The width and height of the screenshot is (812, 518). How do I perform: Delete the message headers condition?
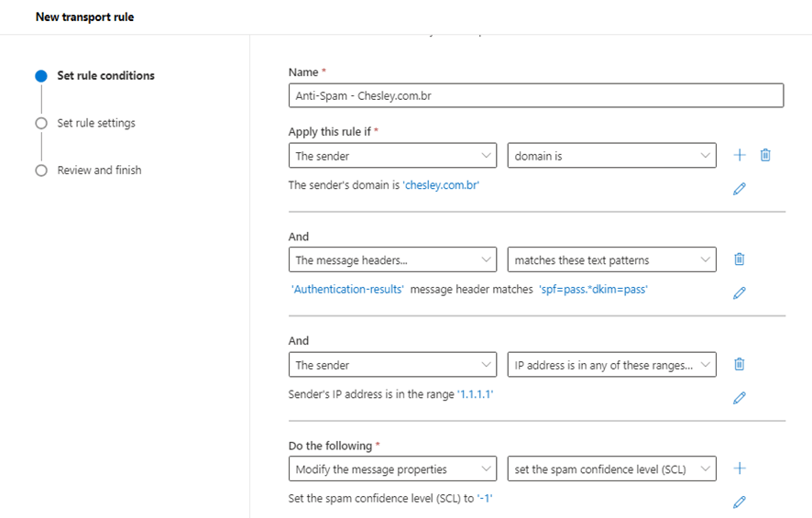click(740, 259)
